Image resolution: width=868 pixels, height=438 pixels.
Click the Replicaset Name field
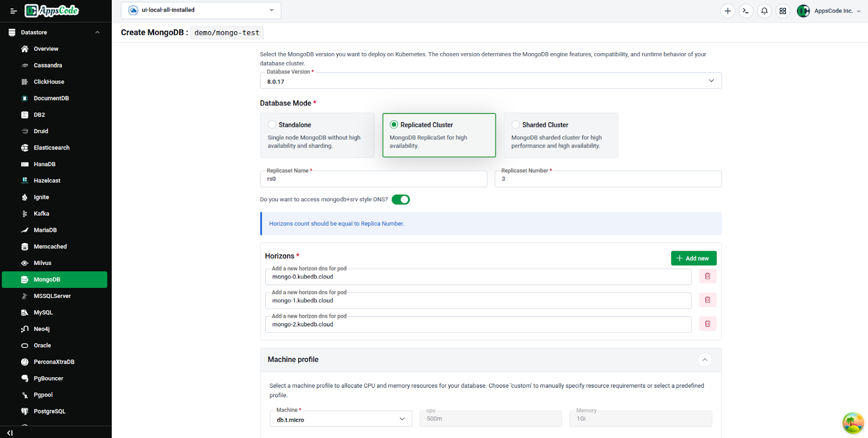pos(374,179)
